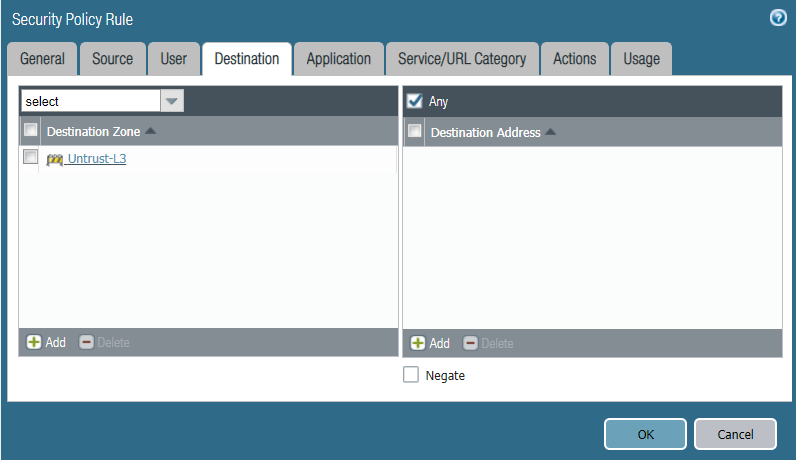Toggle the Destination Address select-all checkbox
Viewport: 796px width, 460px height.
(x=415, y=131)
